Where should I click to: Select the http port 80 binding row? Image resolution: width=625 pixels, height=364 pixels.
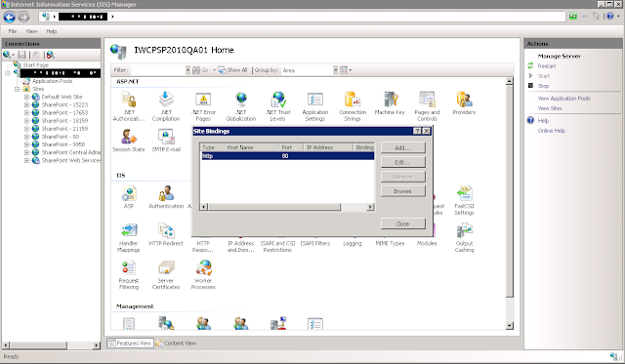[287, 156]
